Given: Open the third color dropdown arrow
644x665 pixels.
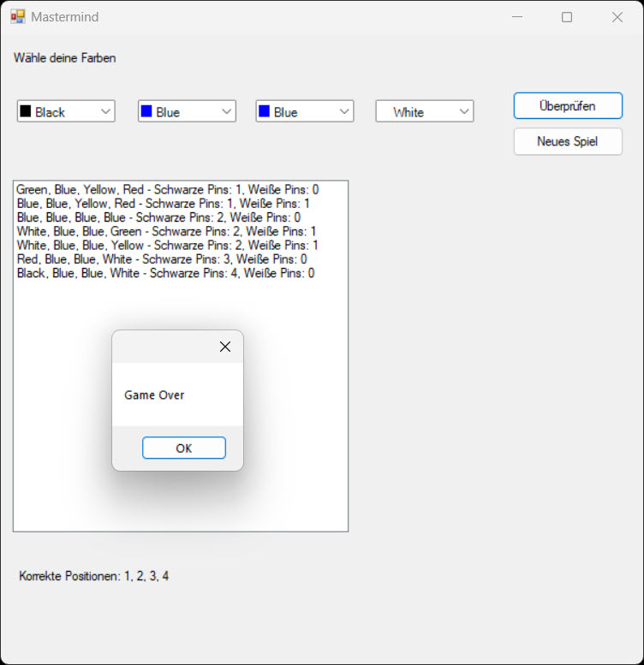Looking at the screenshot, I should [343, 111].
